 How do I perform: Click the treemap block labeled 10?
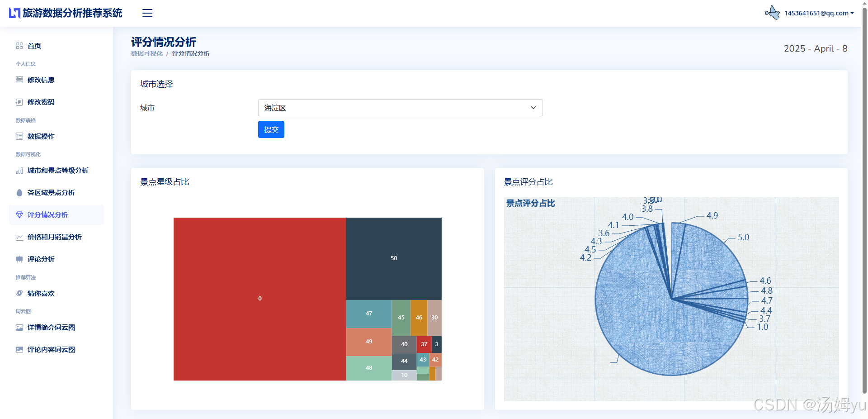404,375
